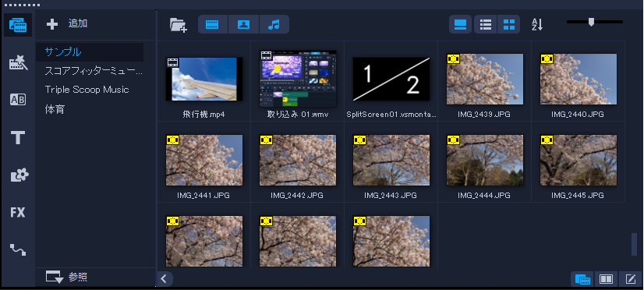Open the Graphics flower icon
This screenshot has height=290, width=644.
[19, 176]
